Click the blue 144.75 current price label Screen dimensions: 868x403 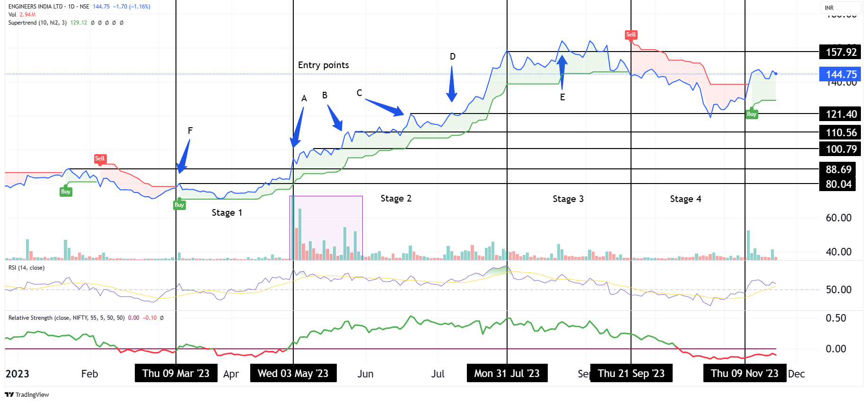(x=841, y=74)
